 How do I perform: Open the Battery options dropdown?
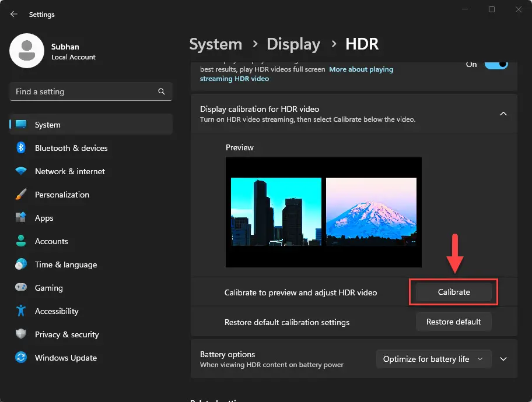tap(433, 359)
